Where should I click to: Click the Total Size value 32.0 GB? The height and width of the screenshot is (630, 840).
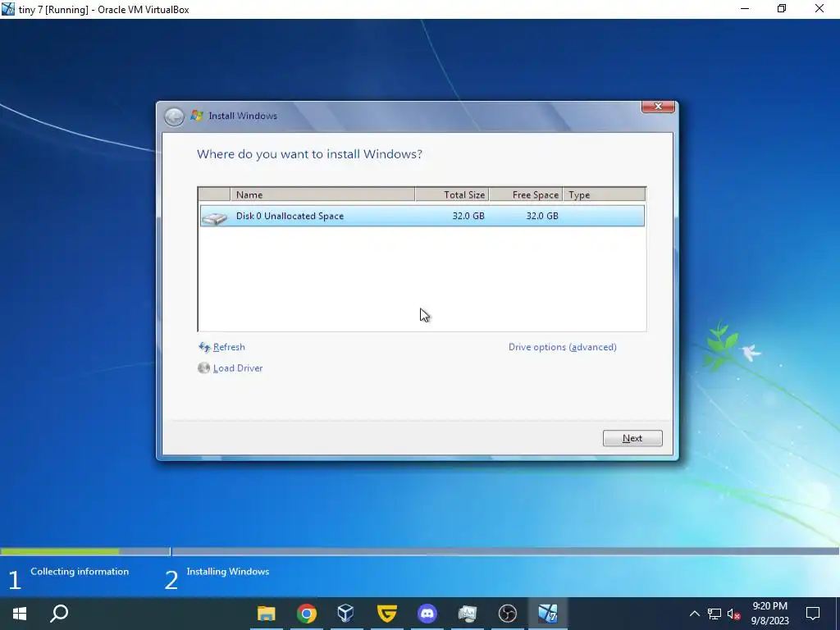point(468,216)
